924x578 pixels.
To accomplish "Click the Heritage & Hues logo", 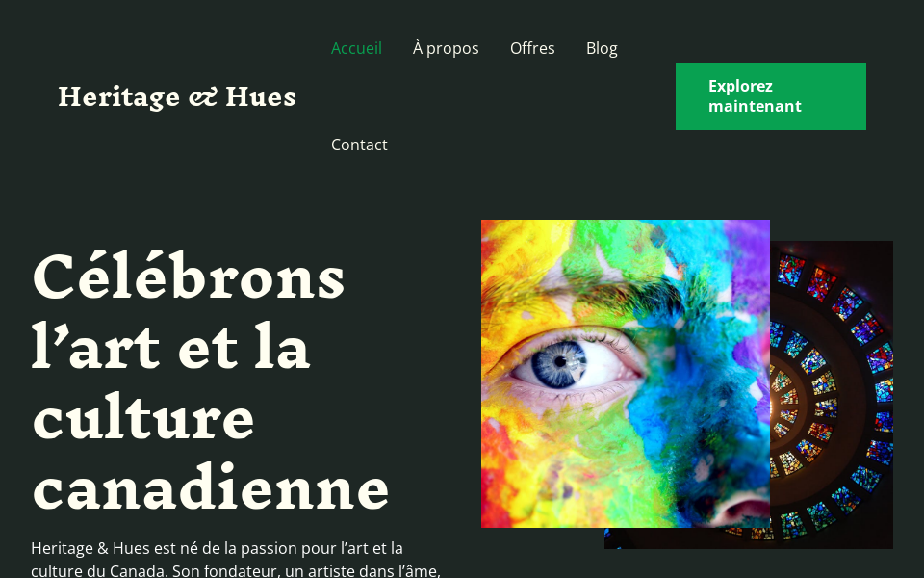I will [x=177, y=96].
